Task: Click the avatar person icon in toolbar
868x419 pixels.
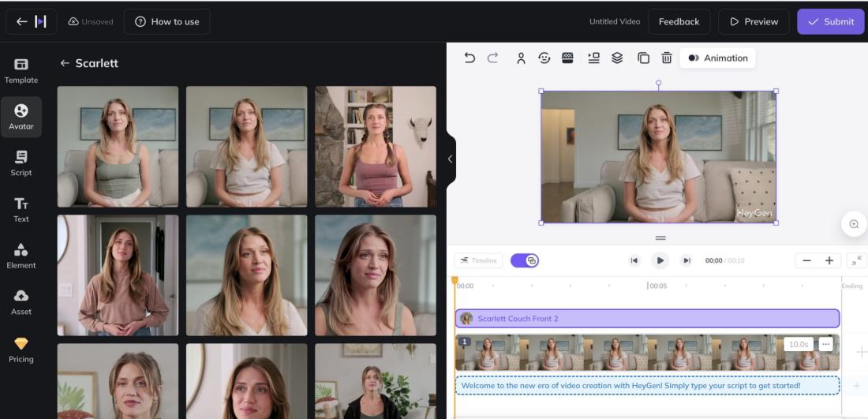Action: [521, 58]
